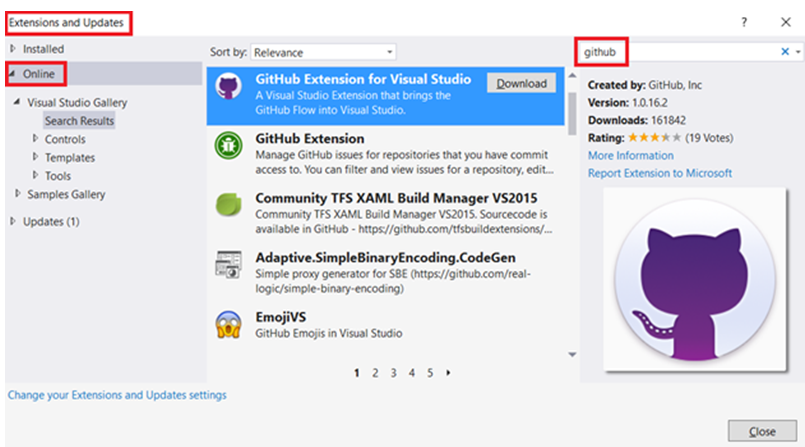Clear the github search text with the X icon
The width and height of the screenshot is (805, 447).
pos(785,51)
